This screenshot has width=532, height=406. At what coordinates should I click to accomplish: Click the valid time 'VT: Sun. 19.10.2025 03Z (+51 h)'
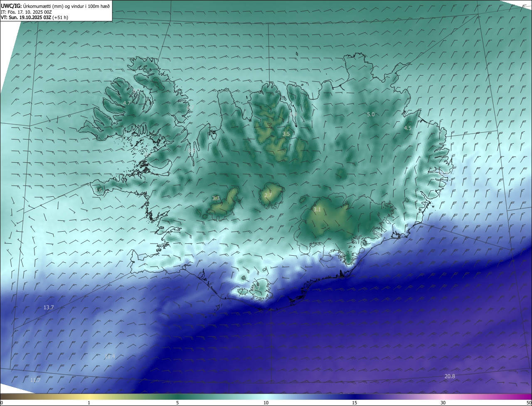tap(34, 17)
